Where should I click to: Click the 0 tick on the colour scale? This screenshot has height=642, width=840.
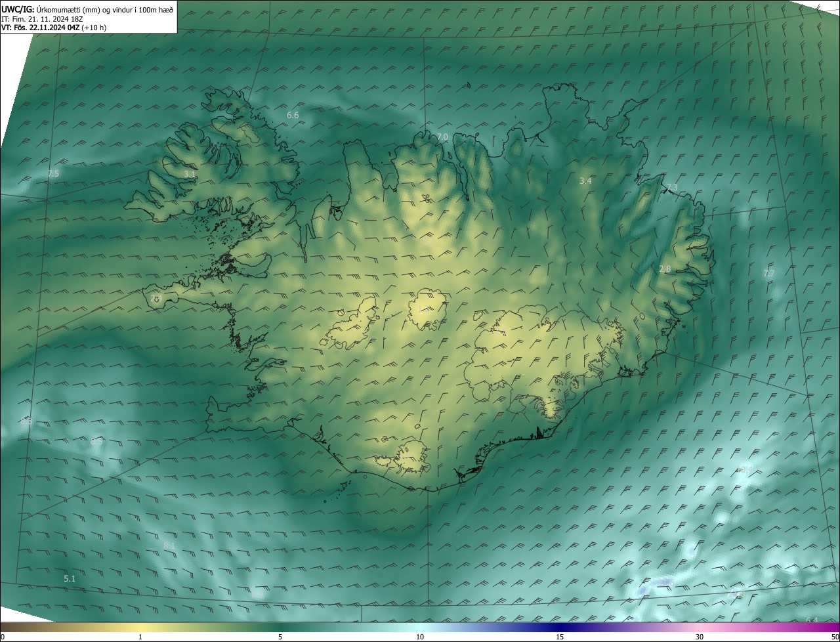coord(3,637)
